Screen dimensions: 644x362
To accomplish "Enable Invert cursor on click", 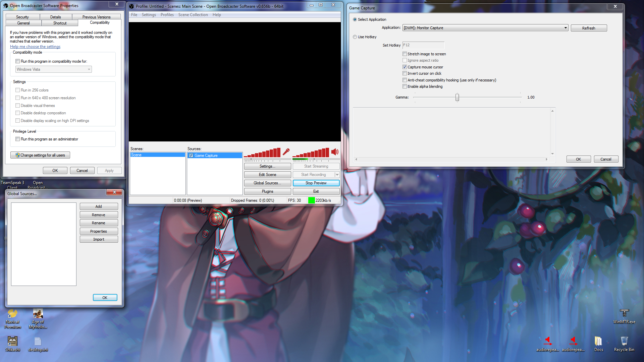I will pyautogui.click(x=405, y=73).
